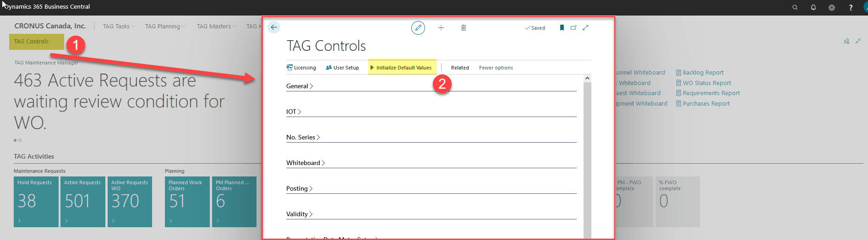Open the Hold Requests tile showing 38
This screenshot has height=240, width=868.
click(x=36, y=202)
